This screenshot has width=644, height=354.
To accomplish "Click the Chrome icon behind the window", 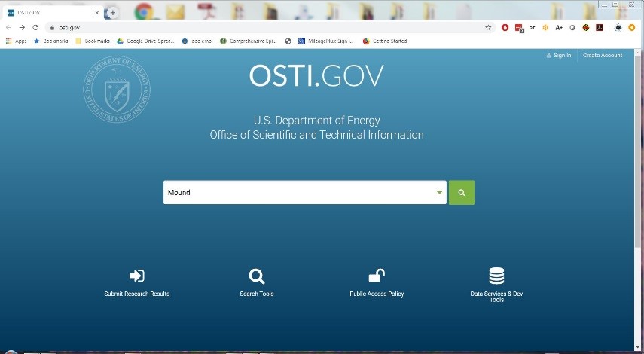I will (144, 11).
